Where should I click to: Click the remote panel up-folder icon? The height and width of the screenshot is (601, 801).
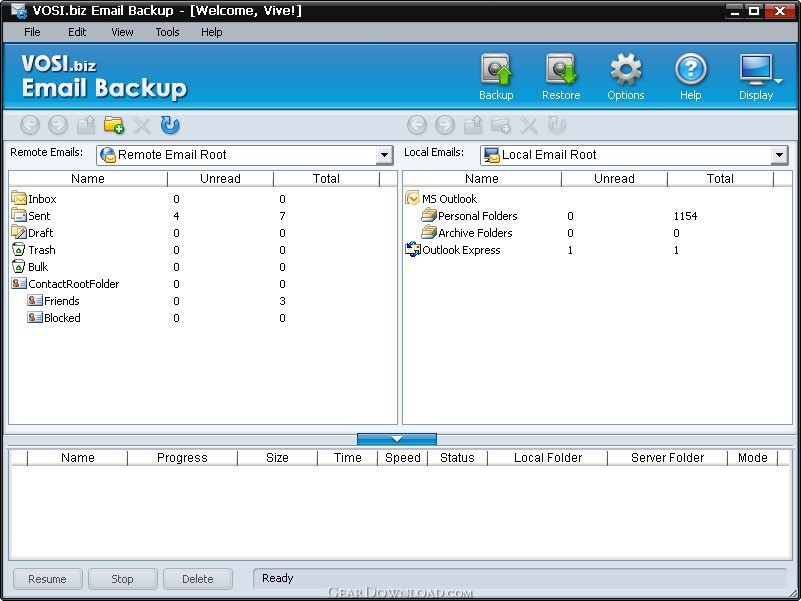pyautogui.click(x=86, y=125)
